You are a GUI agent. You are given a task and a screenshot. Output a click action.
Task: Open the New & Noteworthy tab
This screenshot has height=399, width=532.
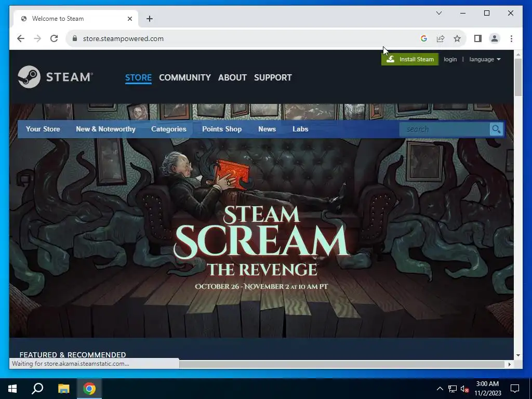tap(105, 129)
